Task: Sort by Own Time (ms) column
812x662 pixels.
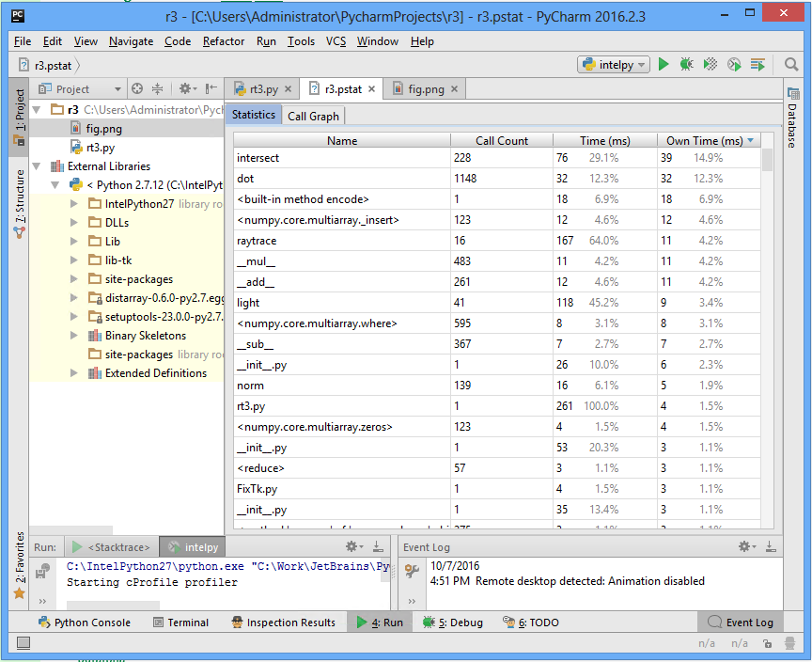Action: click(x=708, y=140)
